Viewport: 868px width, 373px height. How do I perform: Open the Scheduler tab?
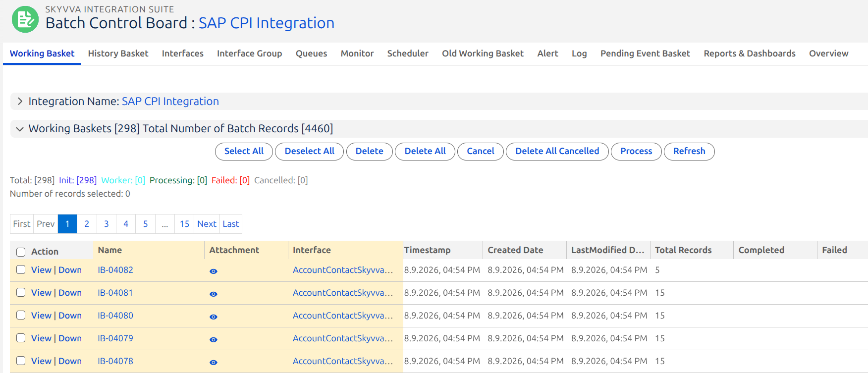(408, 53)
